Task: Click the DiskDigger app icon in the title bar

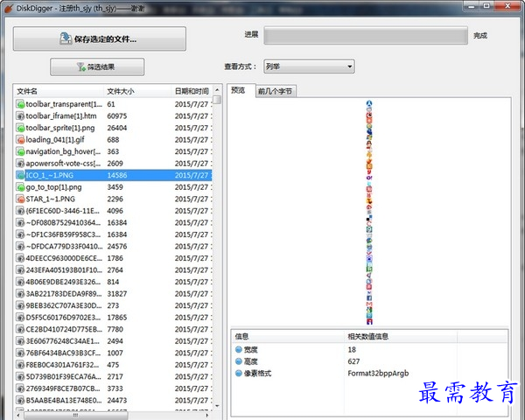Action: [x=9, y=8]
